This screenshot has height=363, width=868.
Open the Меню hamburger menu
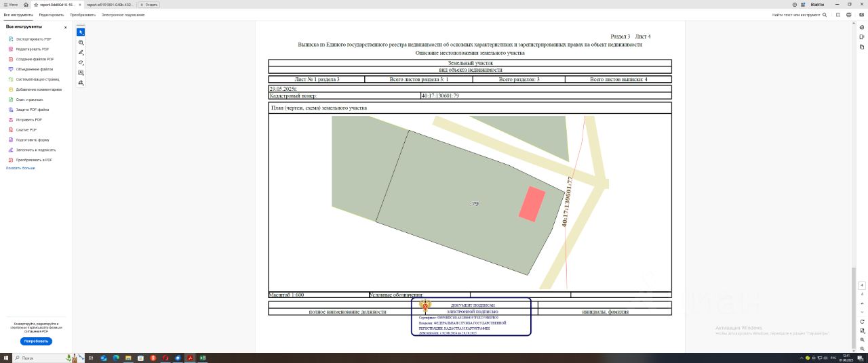(x=12, y=4)
